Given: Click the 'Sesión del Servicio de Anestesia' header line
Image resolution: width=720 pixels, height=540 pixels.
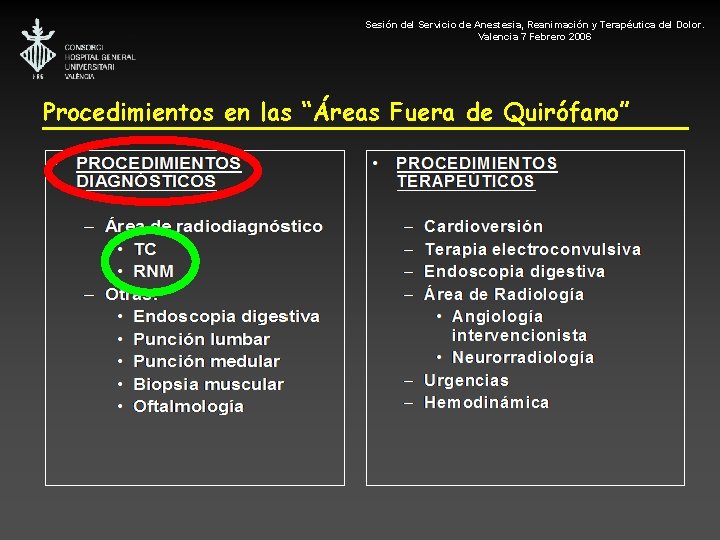Looking at the screenshot, I should pyautogui.click(x=534, y=25).
